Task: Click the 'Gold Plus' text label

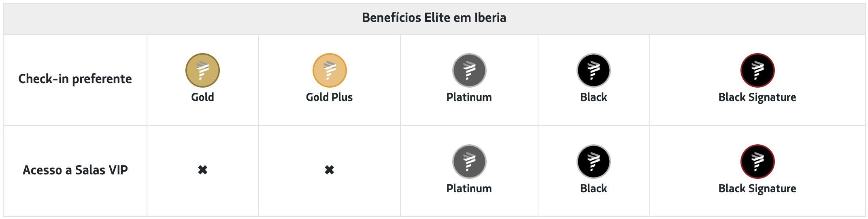Action: coord(330,97)
